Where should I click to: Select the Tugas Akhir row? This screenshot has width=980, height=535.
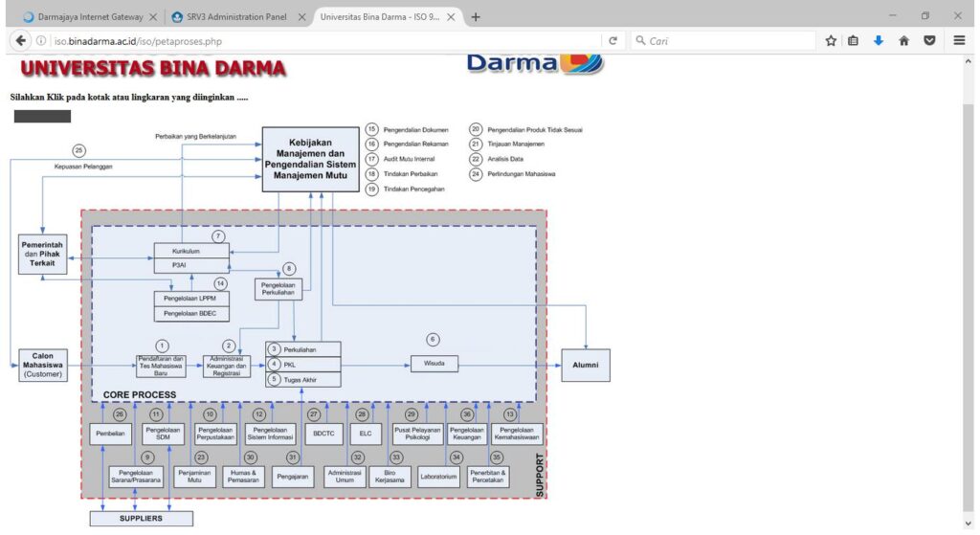(x=303, y=379)
